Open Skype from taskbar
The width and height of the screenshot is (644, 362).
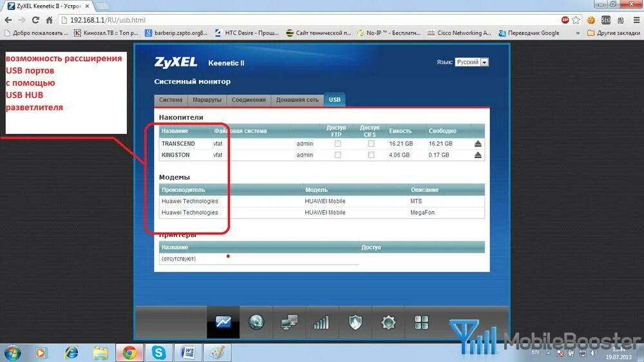(158, 352)
